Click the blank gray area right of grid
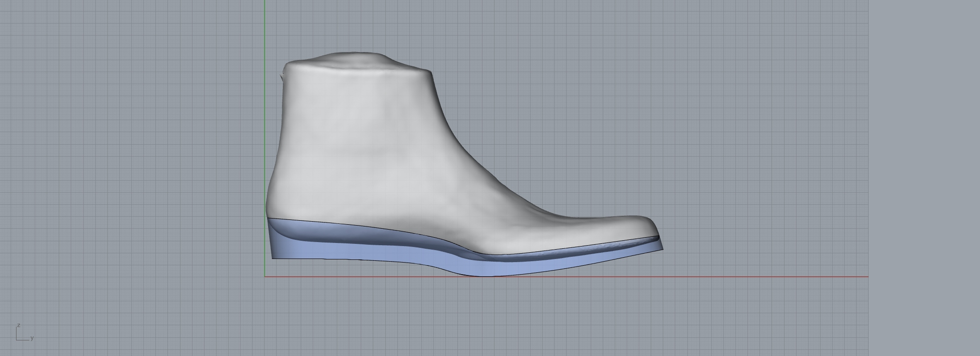 (x=924, y=178)
